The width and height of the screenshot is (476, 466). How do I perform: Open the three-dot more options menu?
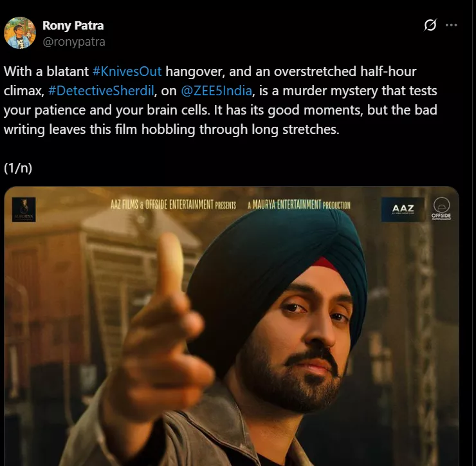452,25
